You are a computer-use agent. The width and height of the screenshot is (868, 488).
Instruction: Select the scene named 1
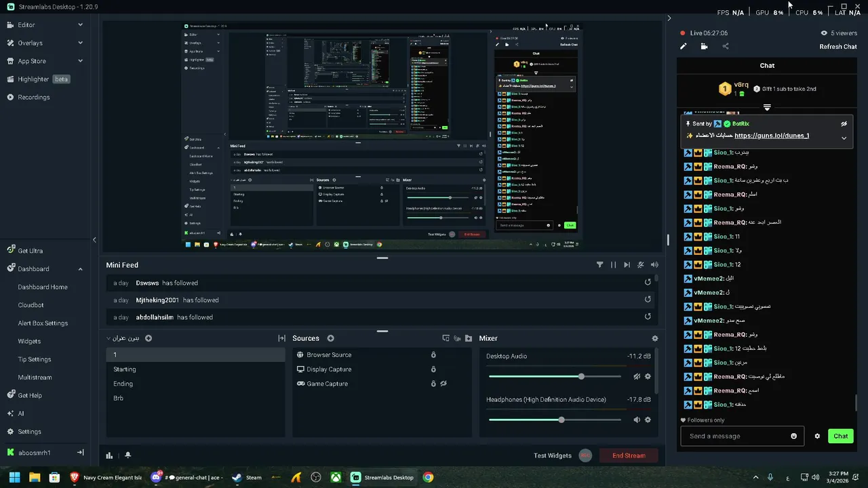195,354
